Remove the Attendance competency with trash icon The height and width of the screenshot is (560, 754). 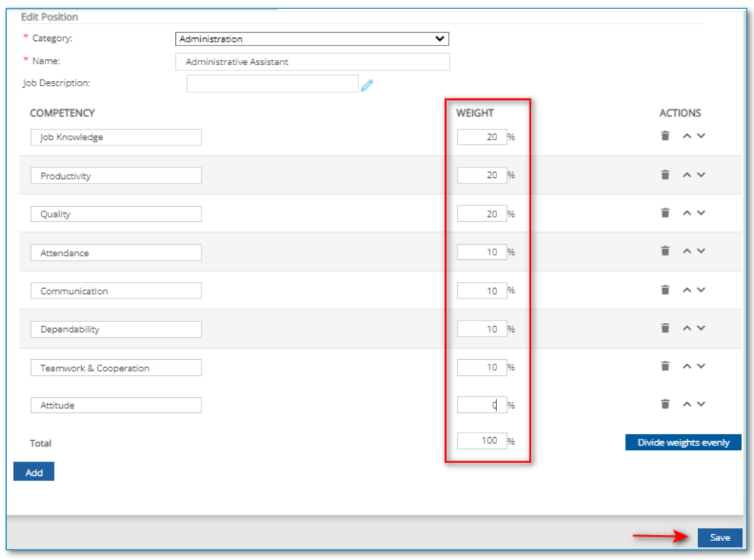(665, 251)
